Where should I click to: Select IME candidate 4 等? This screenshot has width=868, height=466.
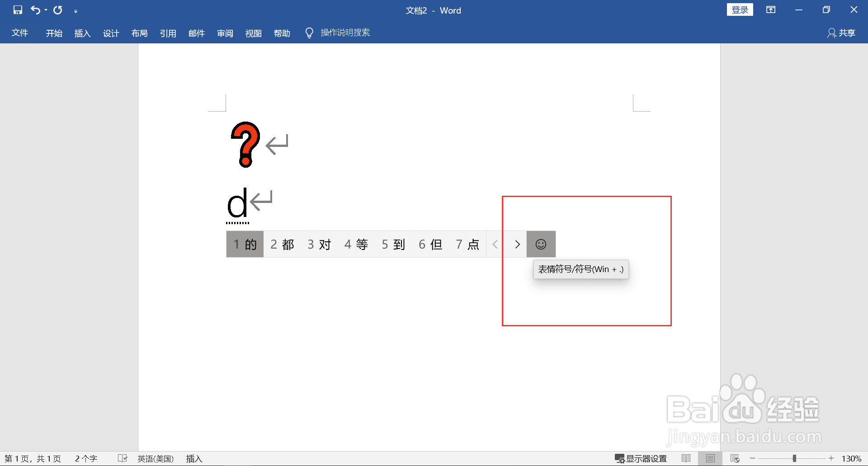(356, 244)
